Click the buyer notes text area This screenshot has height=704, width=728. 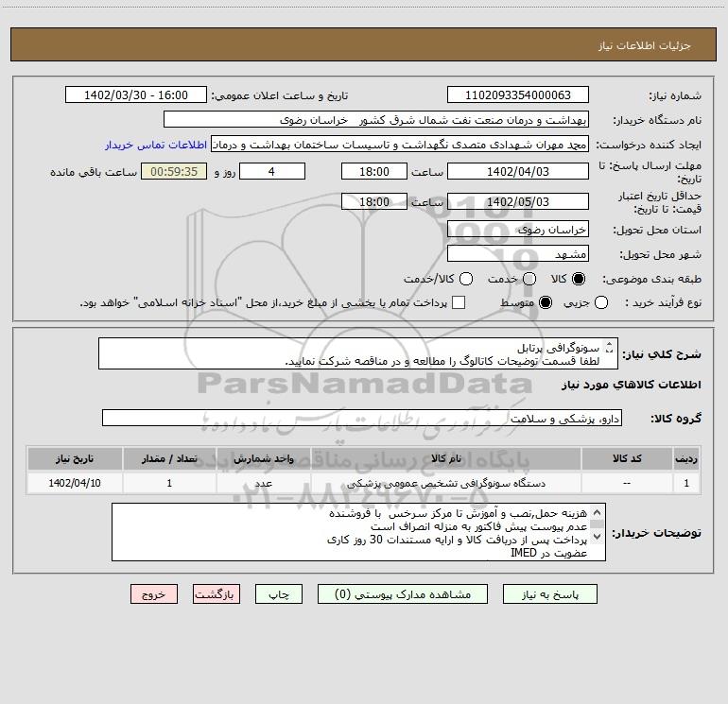pos(358,532)
